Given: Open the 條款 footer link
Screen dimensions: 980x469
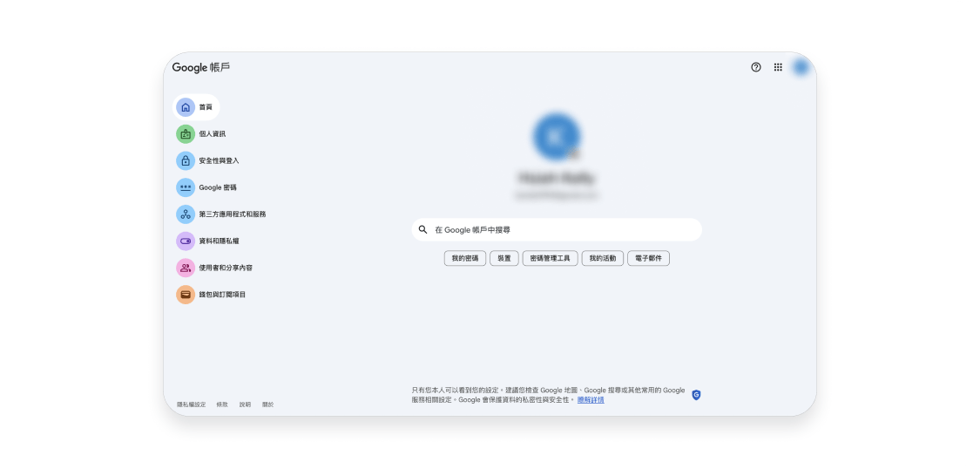Looking at the screenshot, I should [222, 404].
